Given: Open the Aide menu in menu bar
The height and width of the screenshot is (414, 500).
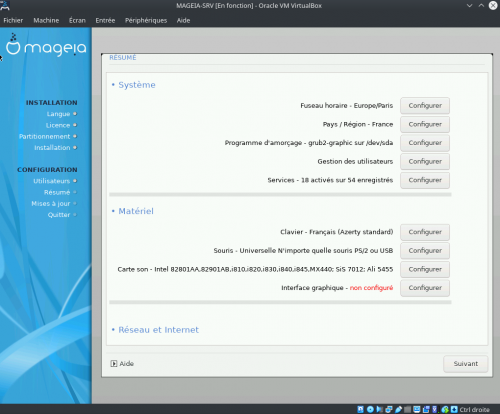Looking at the screenshot, I should point(183,20).
